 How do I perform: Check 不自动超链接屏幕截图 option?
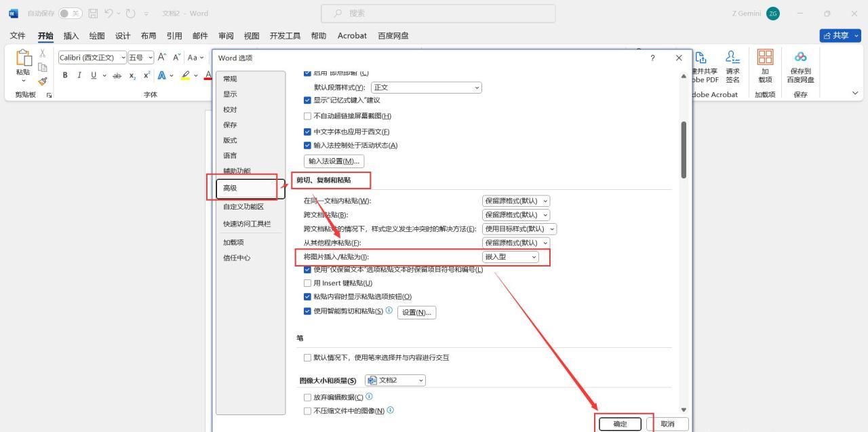(x=307, y=116)
